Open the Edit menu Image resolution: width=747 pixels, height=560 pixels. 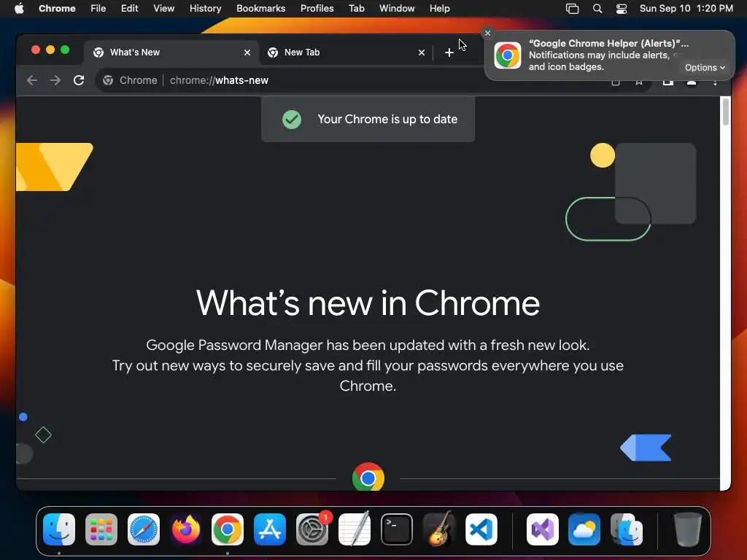pyautogui.click(x=130, y=9)
